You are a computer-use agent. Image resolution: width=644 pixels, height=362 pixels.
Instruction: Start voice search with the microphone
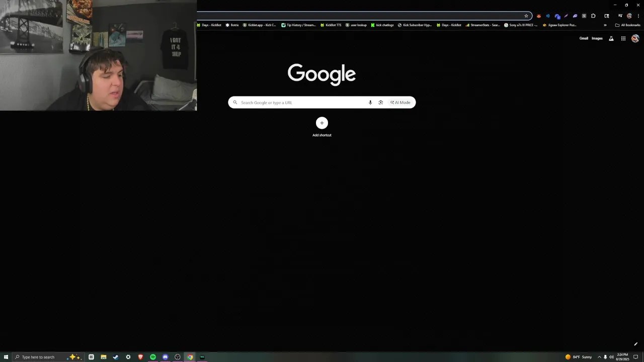click(370, 103)
